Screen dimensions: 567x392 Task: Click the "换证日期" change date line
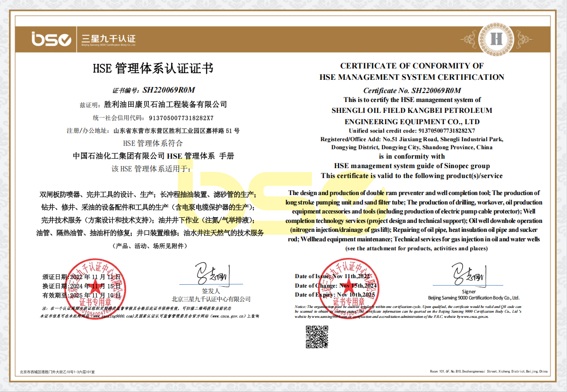point(81,286)
